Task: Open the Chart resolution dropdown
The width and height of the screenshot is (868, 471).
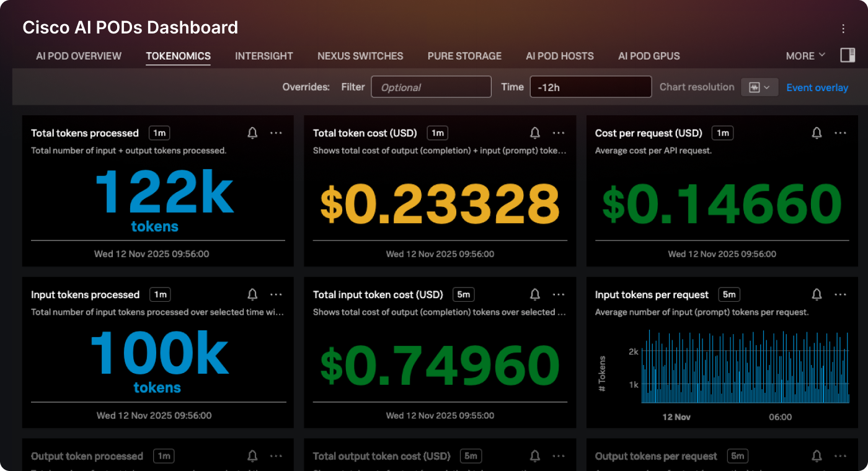Action: point(759,87)
